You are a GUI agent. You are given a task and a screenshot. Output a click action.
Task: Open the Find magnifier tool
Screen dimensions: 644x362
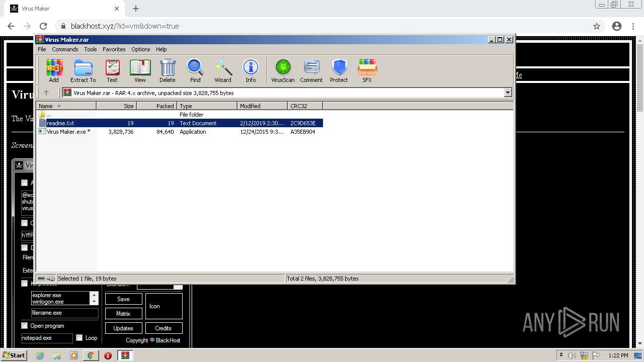coord(195,70)
